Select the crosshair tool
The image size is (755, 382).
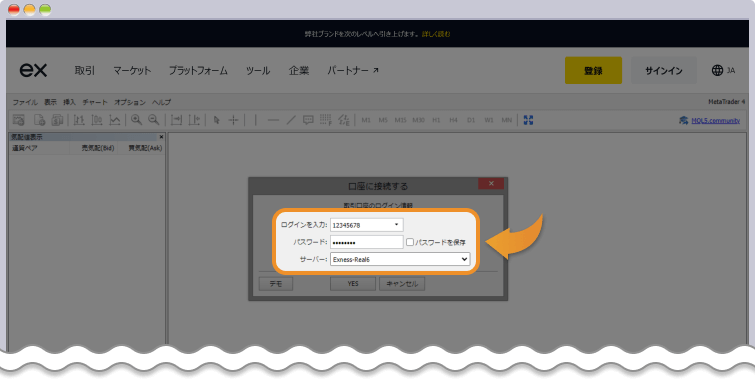[234, 120]
